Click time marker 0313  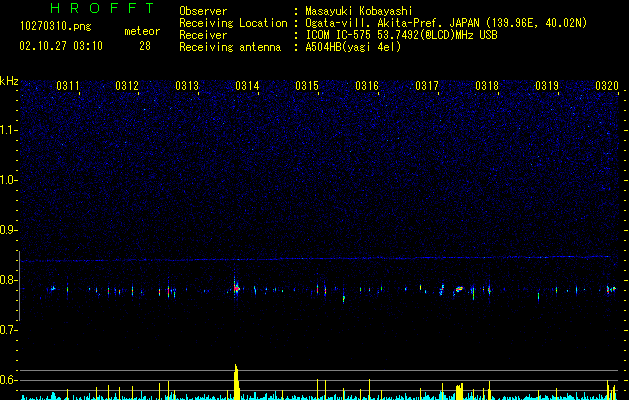click(x=187, y=86)
